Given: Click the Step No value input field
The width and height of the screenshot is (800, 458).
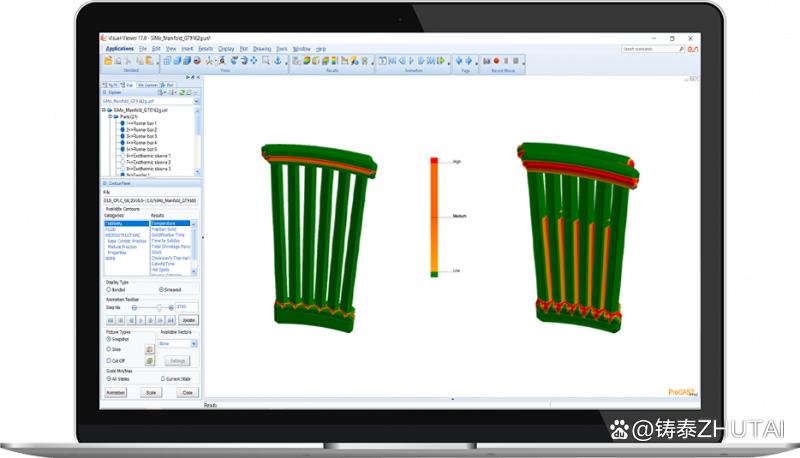Looking at the screenshot, I should [186, 307].
